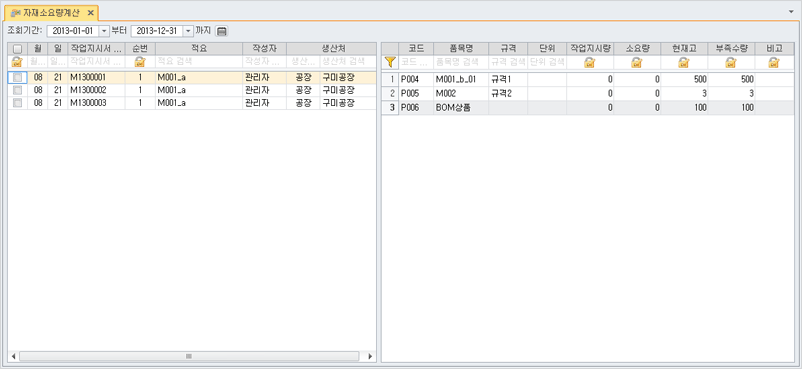The height and width of the screenshot is (369, 802).
Task: Click the 생산처 column header
Action: pyautogui.click(x=331, y=49)
